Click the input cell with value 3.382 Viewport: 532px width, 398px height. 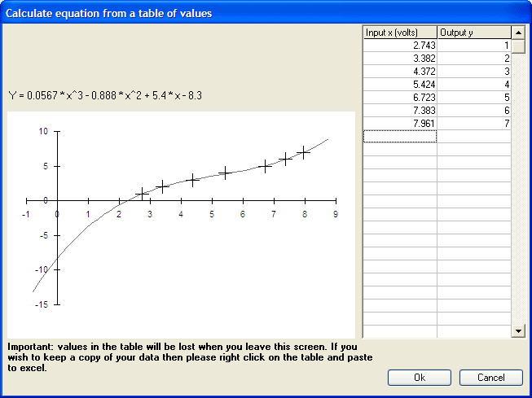pos(399,59)
